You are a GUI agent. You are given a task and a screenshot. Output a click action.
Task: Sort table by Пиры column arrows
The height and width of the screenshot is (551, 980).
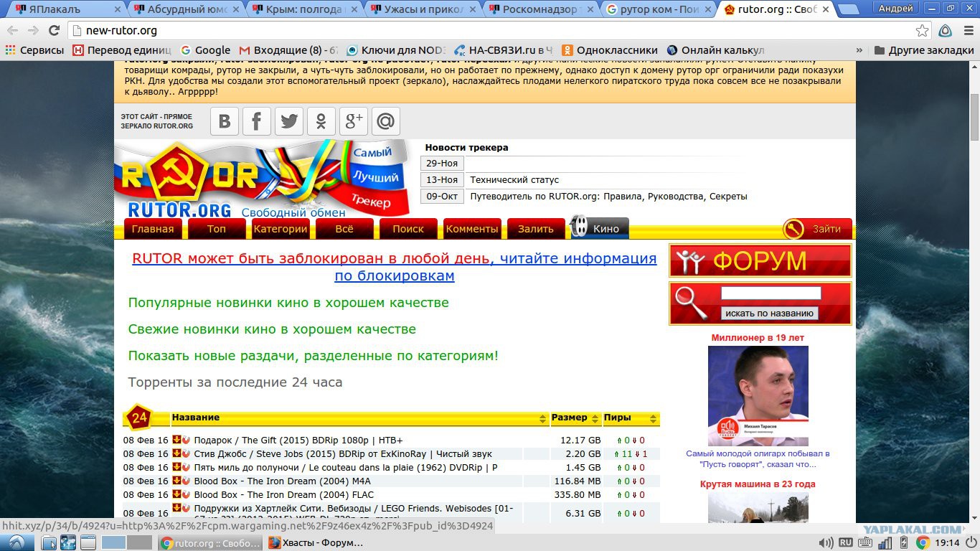tap(653, 418)
